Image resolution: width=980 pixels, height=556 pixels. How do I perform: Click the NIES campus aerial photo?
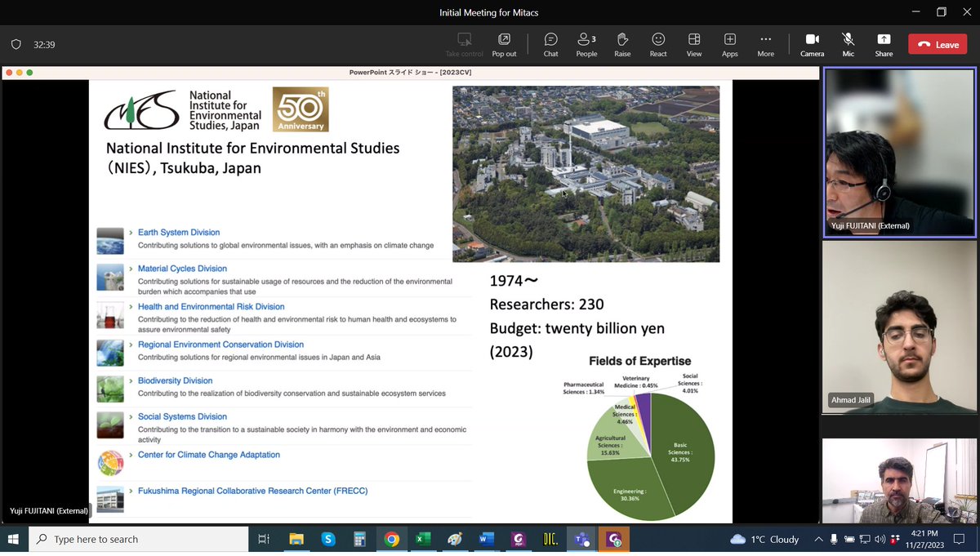click(x=586, y=174)
